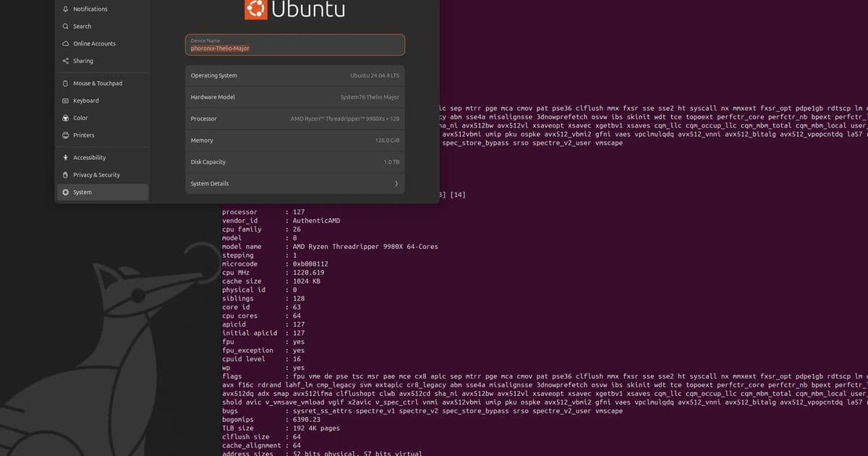Open Privacy & Security settings
868x456 pixels.
[x=103, y=175]
